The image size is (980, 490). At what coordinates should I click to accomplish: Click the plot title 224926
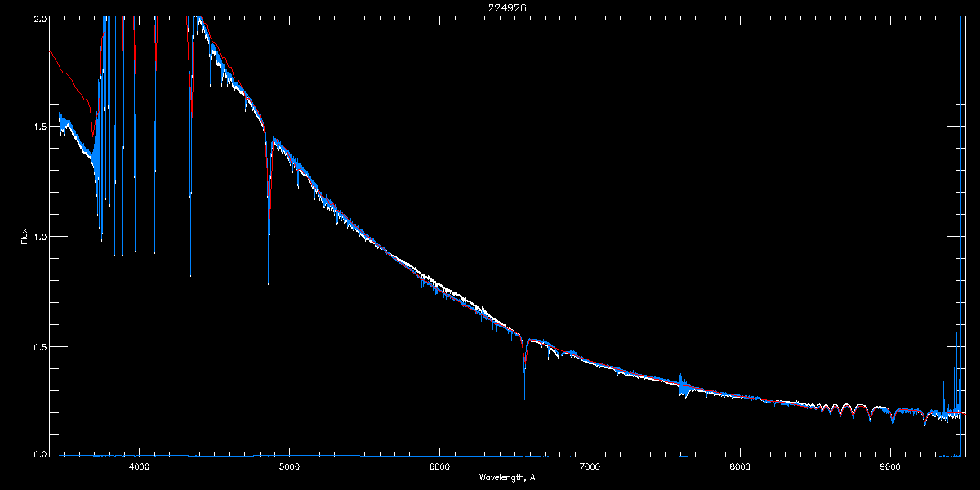(x=506, y=7)
